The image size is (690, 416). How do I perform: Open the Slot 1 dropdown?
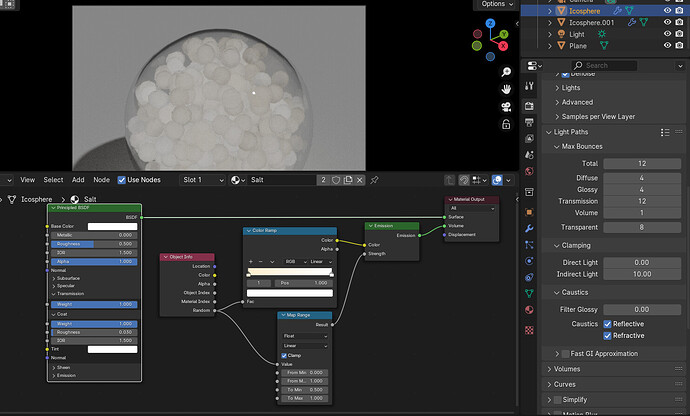click(x=203, y=180)
